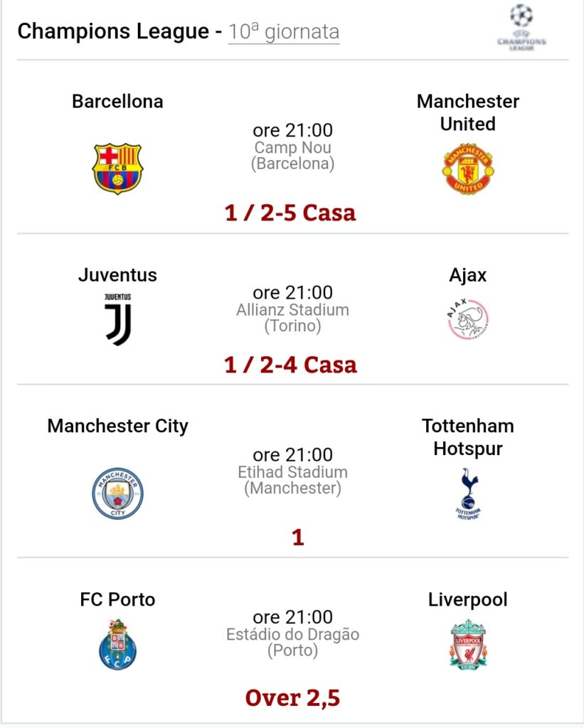This screenshot has width=584, height=728.
Task: Select the Juventus logo
Action: [117, 319]
